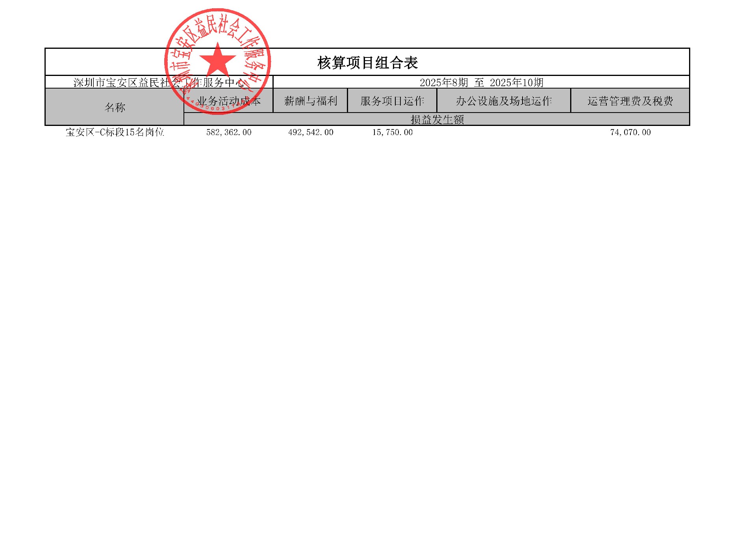Viewport: 756px width, 534px height.
Task: Click the red star in the seal
Action: [217, 61]
